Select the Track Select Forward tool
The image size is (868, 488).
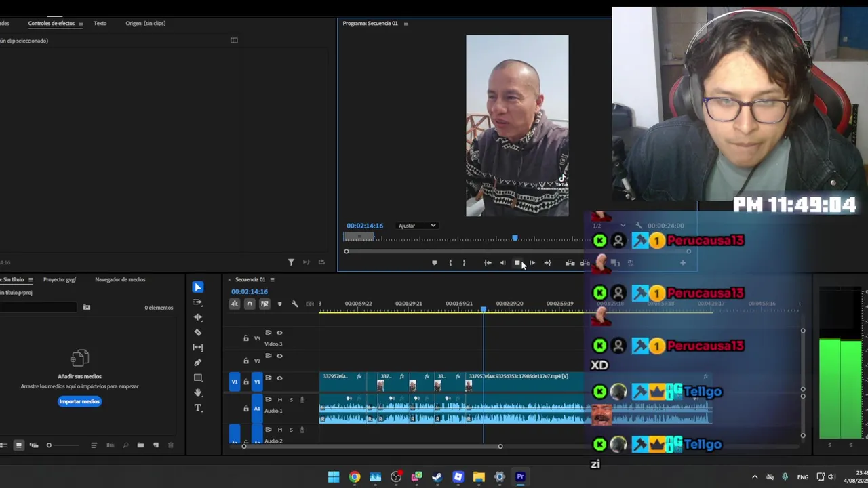(198, 302)
